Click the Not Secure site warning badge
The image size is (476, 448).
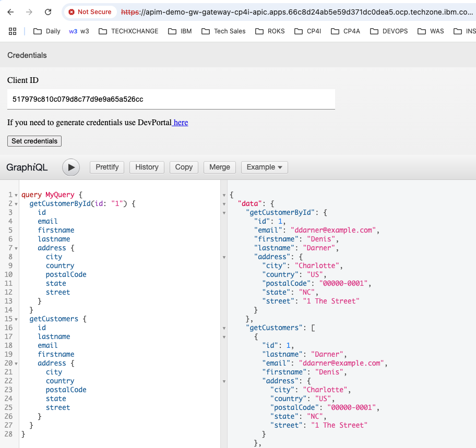[90, 12]
